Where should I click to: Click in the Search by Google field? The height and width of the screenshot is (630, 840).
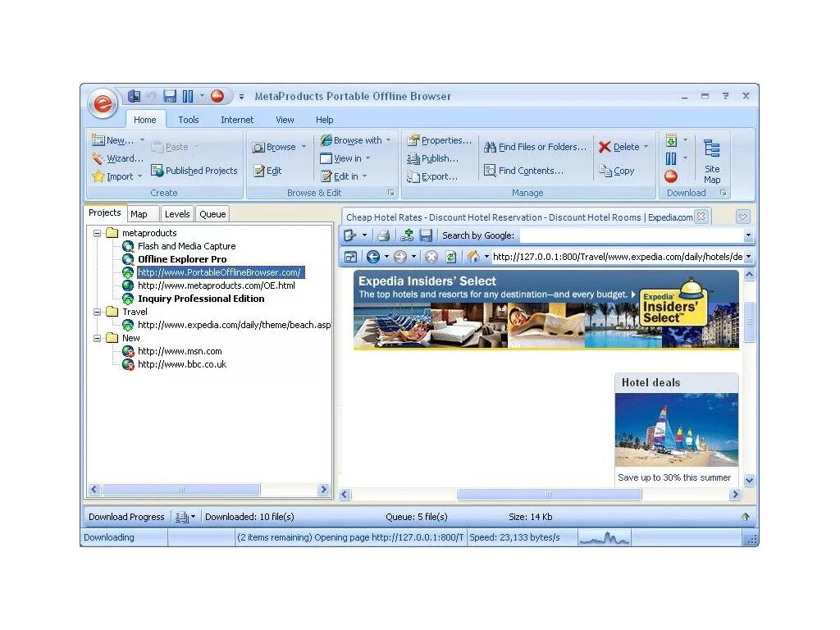[x=632, y=235]
